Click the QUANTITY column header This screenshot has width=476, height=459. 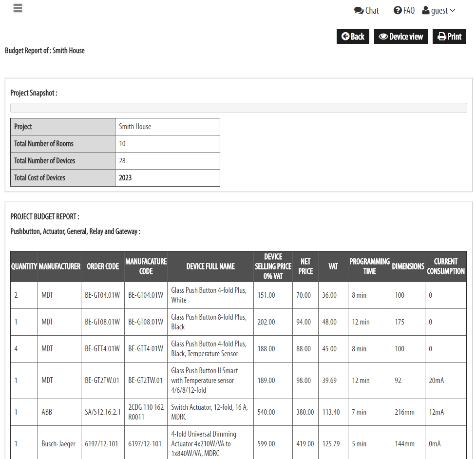(24, 267)
